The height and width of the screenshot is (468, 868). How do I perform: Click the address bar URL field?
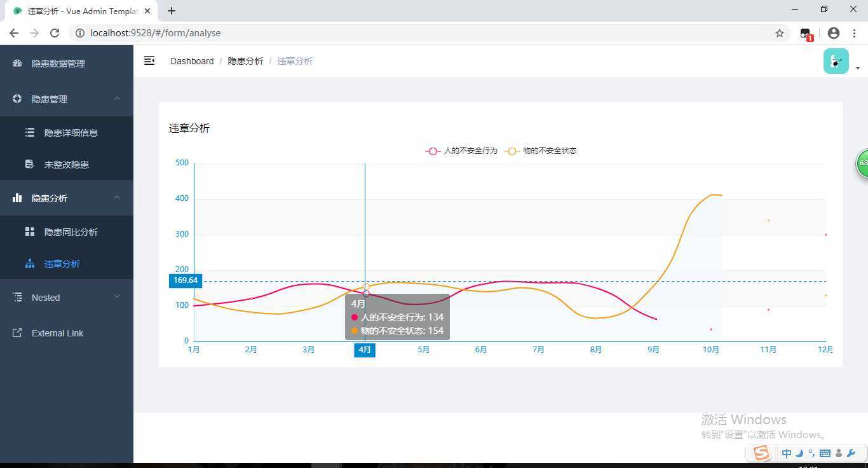[x=429, y=33]
